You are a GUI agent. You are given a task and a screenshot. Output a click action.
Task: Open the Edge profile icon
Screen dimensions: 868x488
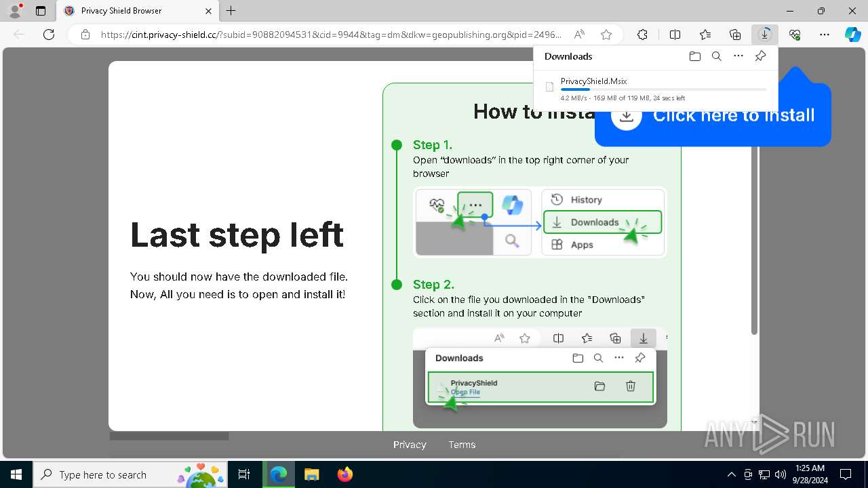click(x=15, y=11)
